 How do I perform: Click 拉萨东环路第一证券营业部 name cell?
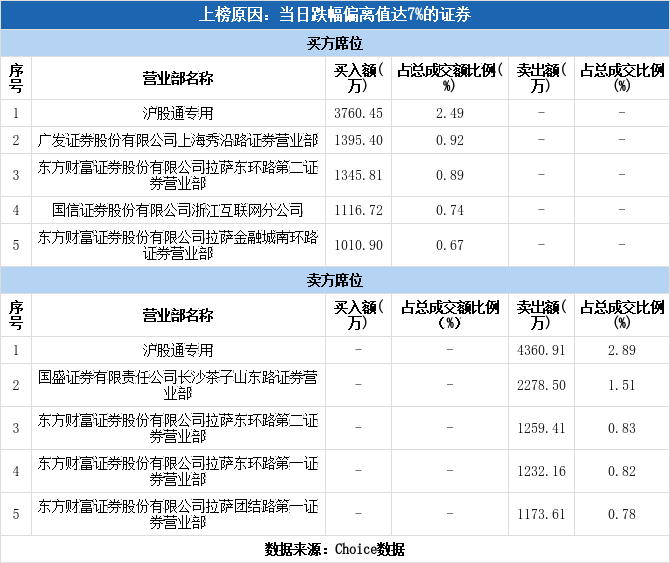point(178,471)
